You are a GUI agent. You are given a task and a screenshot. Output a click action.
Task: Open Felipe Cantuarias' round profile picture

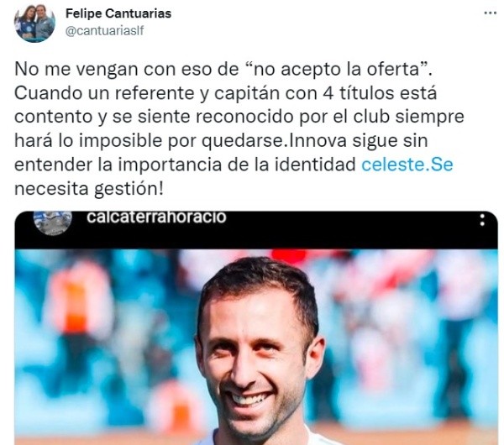(x=34, y=23)
